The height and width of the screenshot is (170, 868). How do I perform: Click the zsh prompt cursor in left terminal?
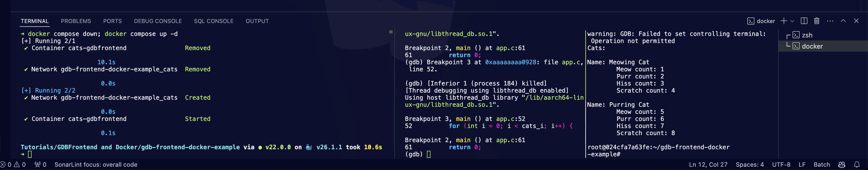pos(30,154)
